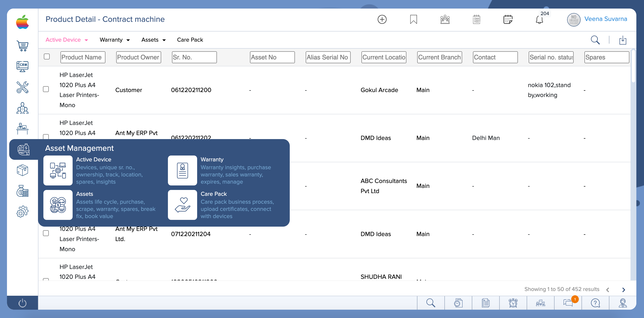The width and height of the screenshot is (644, 318).
Task: Click the Apple logo at sidebar top
Action: [x=22, y=22]
